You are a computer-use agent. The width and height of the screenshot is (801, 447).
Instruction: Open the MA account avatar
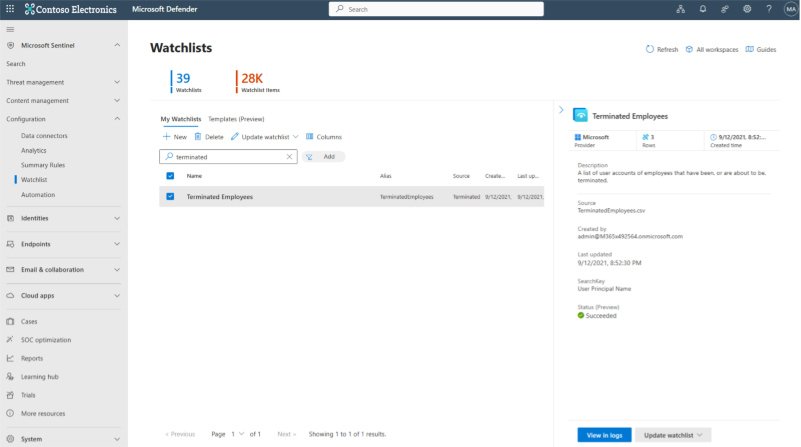click(791, 9)
